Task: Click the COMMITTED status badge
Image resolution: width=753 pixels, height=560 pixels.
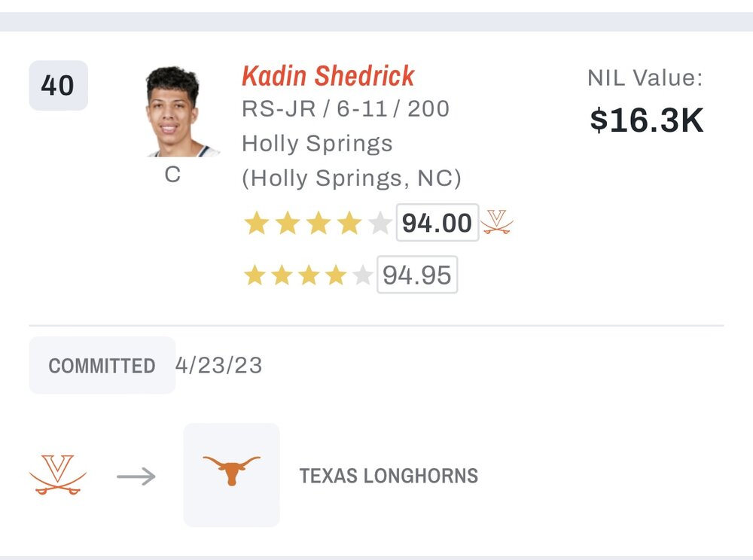Action: pos(102,366)
